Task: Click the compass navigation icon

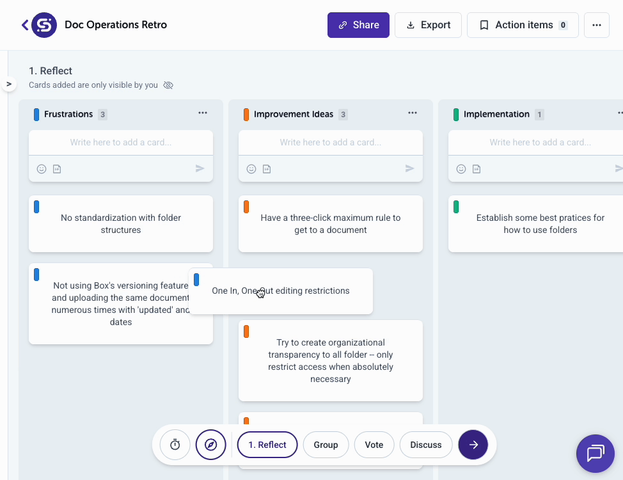Action: click(x=211, y=445)
